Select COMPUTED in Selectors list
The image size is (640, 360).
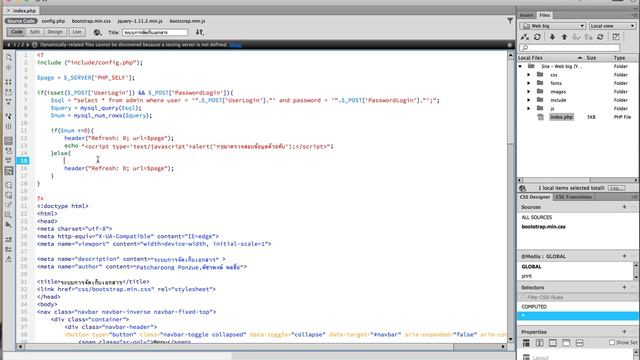pos(534,307)
